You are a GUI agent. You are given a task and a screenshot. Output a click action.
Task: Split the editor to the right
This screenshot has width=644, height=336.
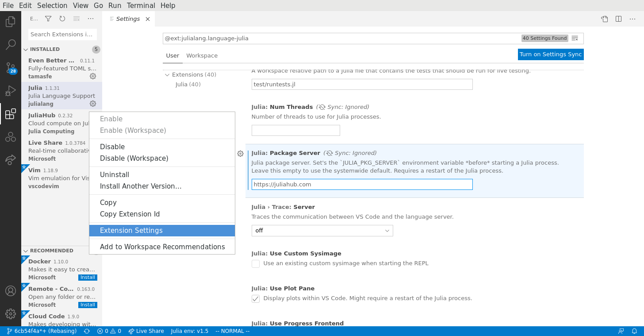(x=619, y=19)
